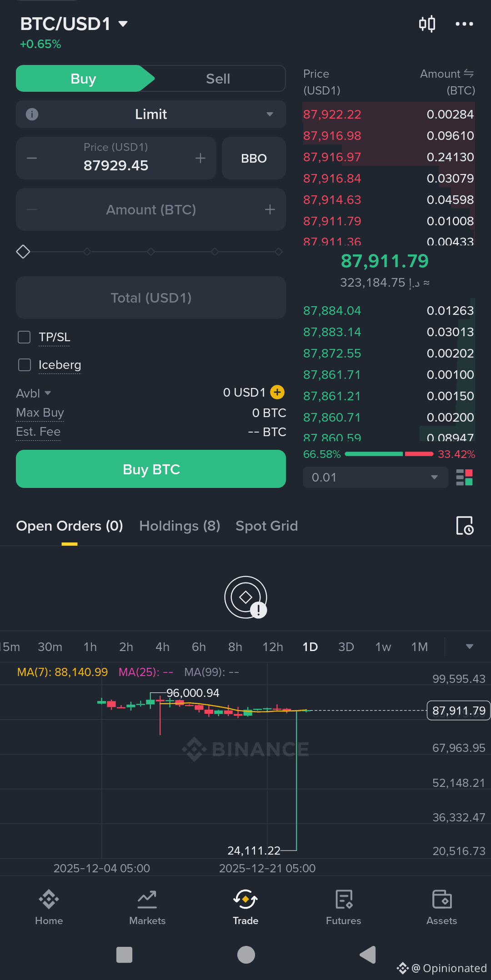Set amount slider to the 100% end marker
Viewport: 491px width, 980px height.
(x=279, y=251)
